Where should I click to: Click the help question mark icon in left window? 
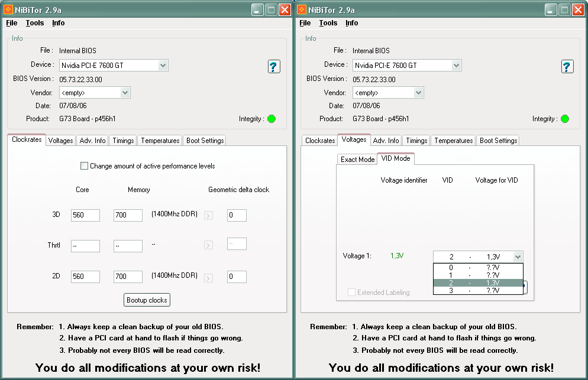(x=274, y=67)
